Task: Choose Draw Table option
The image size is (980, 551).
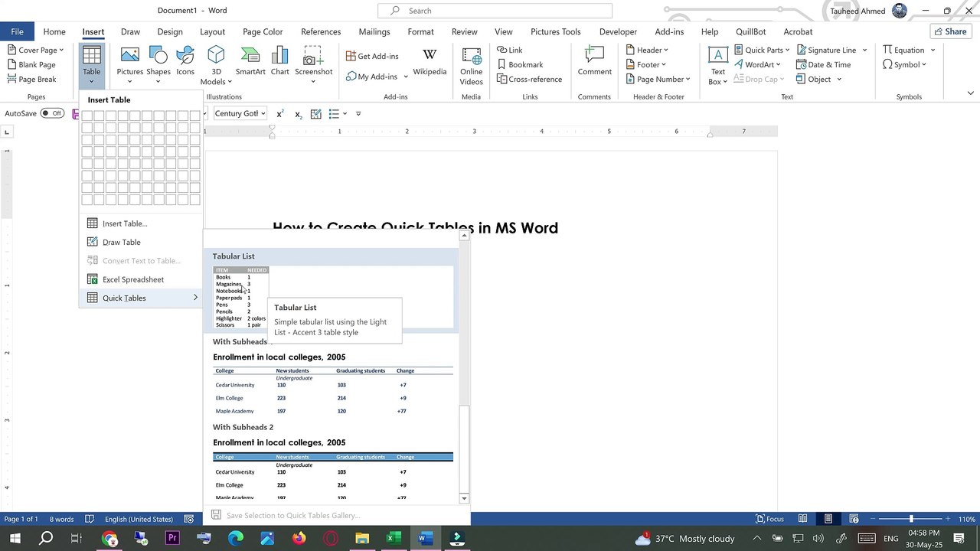Action: click(x=122, y=242)
